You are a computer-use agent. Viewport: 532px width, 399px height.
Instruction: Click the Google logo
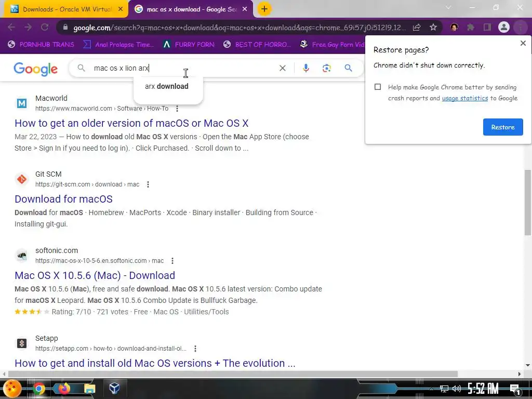coord(36,69)
